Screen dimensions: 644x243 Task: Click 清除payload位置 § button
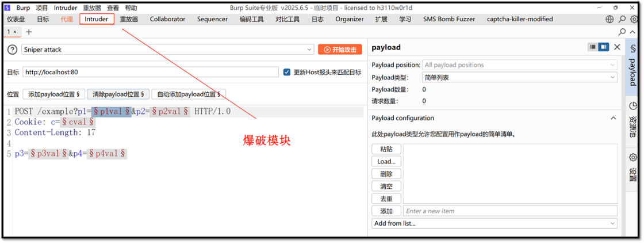pyautogui.click(x=118, y=94)
